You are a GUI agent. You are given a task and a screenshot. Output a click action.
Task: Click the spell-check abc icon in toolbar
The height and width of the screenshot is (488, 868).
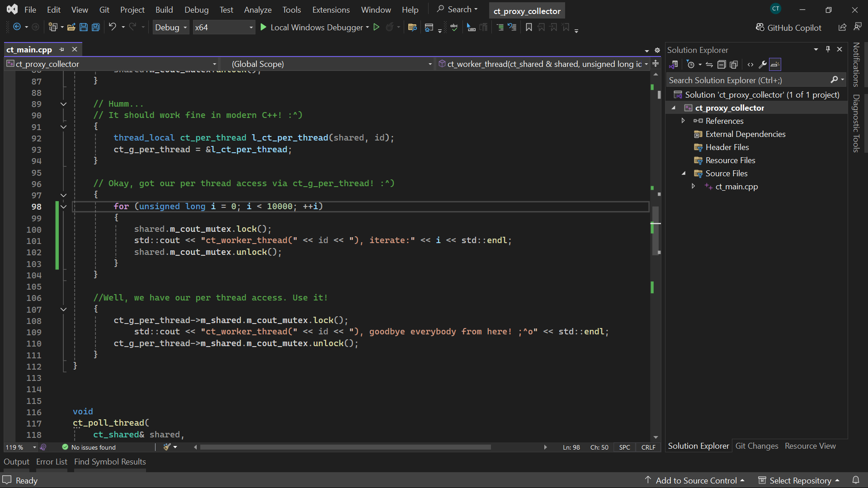454,27
